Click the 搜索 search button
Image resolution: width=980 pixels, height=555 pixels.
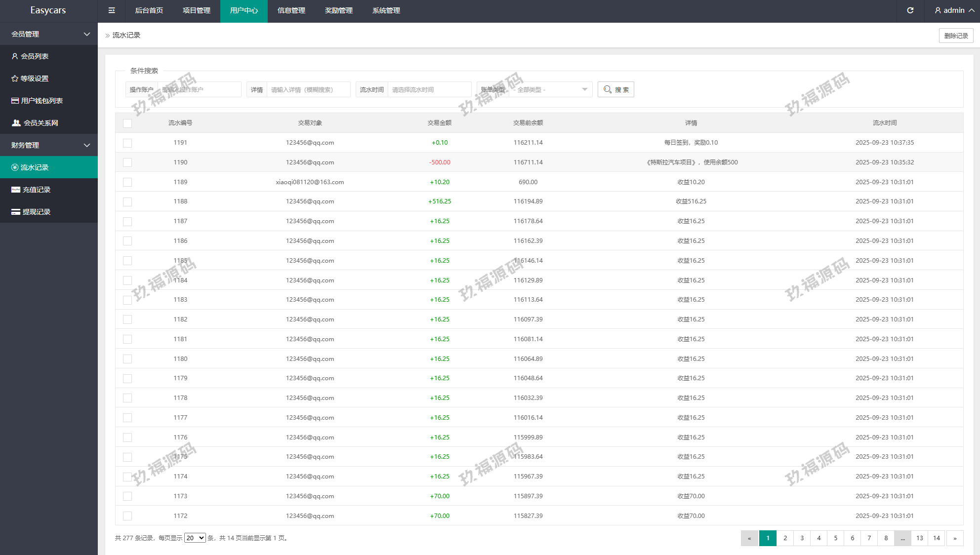click(615, 89)
